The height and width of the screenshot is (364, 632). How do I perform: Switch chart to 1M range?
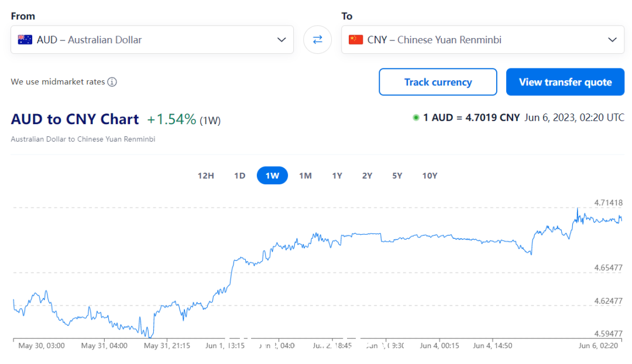305,176
